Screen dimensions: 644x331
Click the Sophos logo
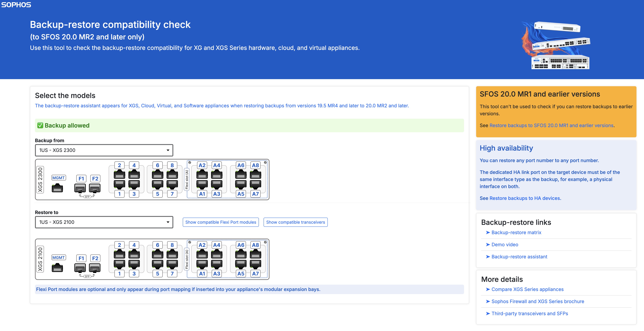(x=16, y=5)
